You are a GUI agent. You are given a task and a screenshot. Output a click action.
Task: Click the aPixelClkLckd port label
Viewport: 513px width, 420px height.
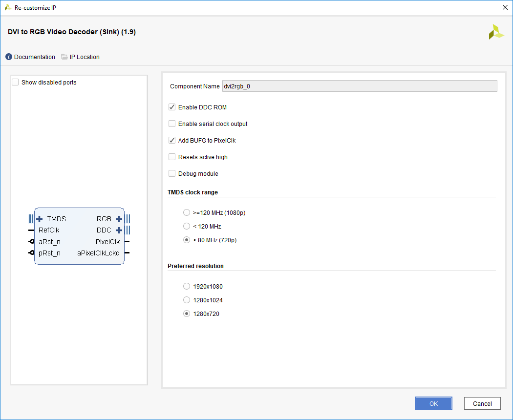point(99,253)
